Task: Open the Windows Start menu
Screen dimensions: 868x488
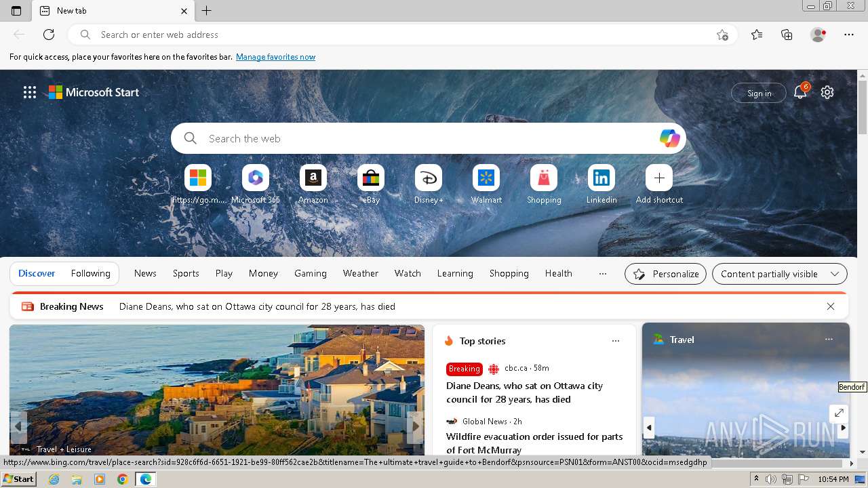Action: click(19, 479)
